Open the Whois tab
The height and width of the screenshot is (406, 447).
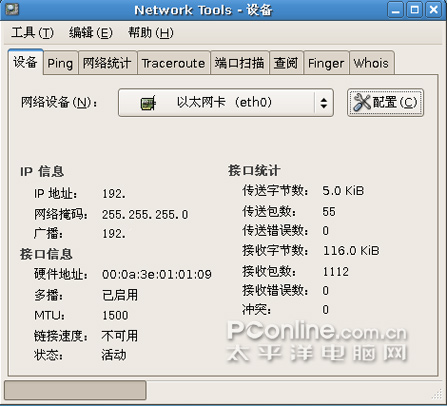371,63
